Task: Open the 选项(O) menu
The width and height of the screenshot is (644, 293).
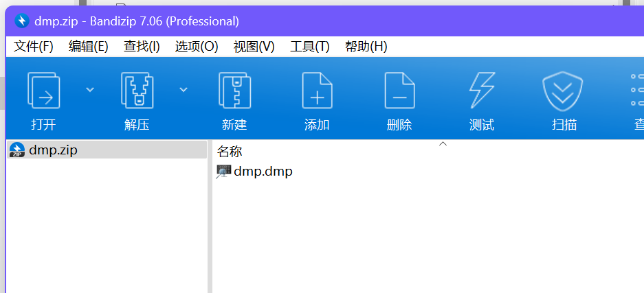Action: click(x=197, y=47)
